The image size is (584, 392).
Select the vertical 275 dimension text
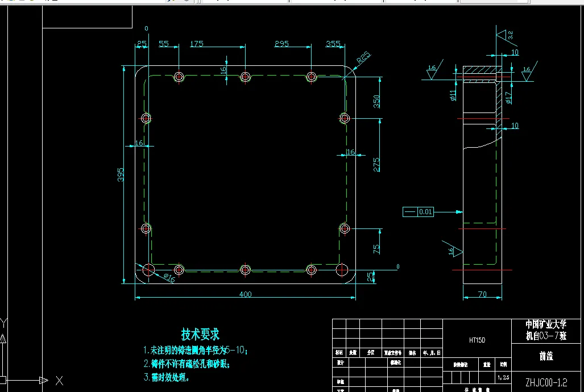point(376,165)
